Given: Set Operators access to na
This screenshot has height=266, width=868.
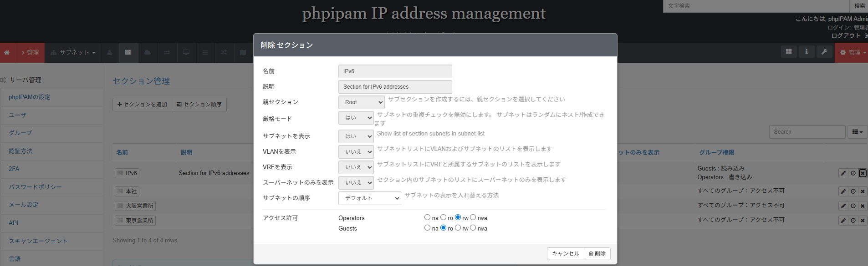Looking at the screenshot, I should (427, 217).
